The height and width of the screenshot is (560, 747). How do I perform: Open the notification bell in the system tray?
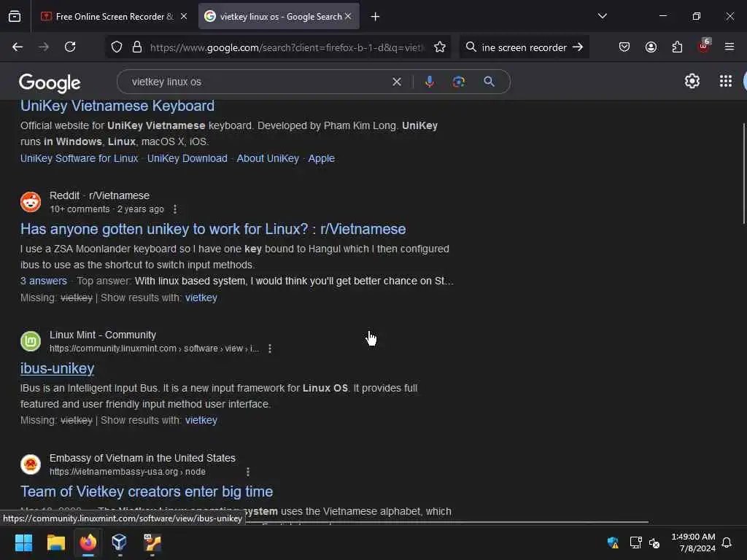coord(727,542)
